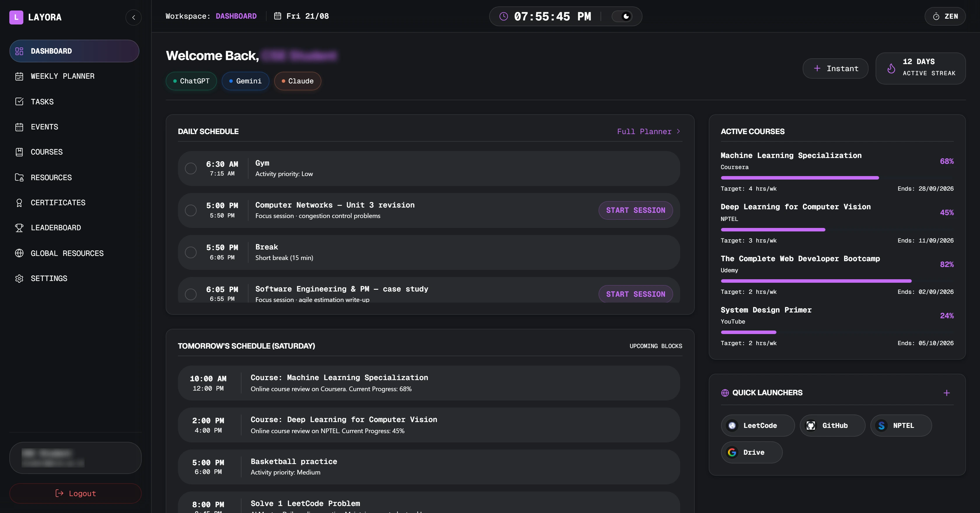Click the Dashboard grid icon
980x513 pixels.
(x=19, y=51)
